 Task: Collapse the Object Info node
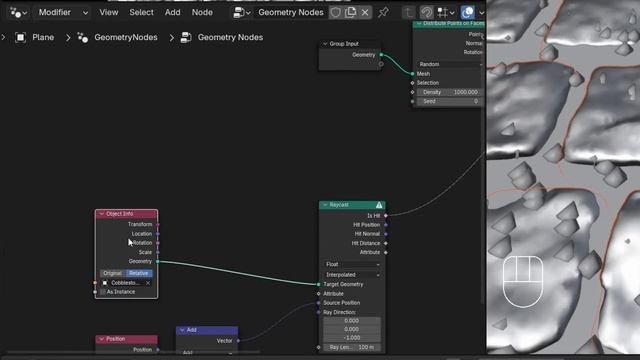click(x=102, y=214)
